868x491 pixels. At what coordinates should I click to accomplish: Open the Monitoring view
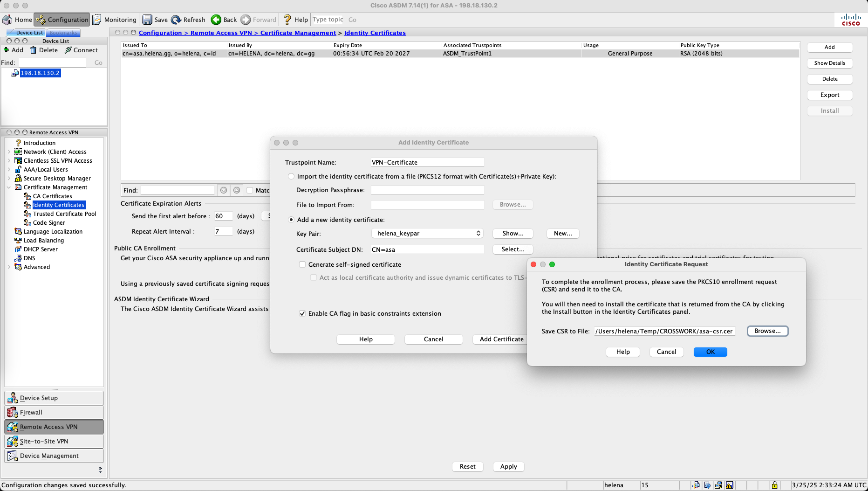115,20
